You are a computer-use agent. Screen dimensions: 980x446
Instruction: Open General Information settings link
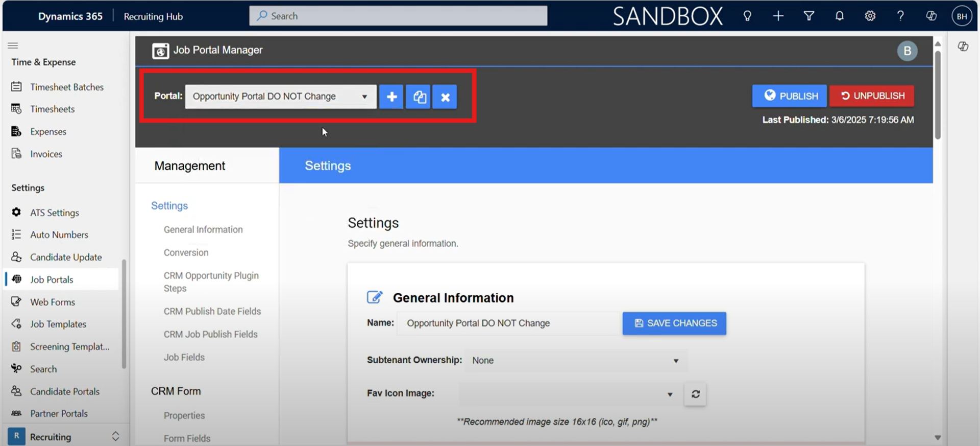click(x=203, y=229)
